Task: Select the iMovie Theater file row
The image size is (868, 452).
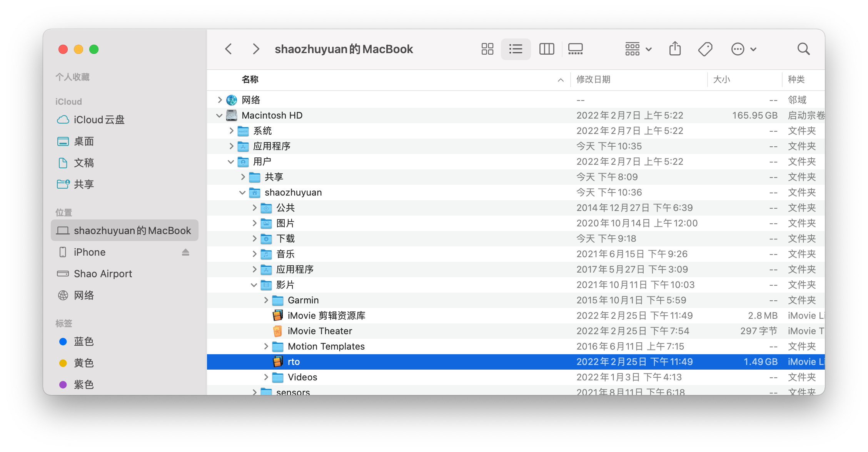Action: (319, 331)
